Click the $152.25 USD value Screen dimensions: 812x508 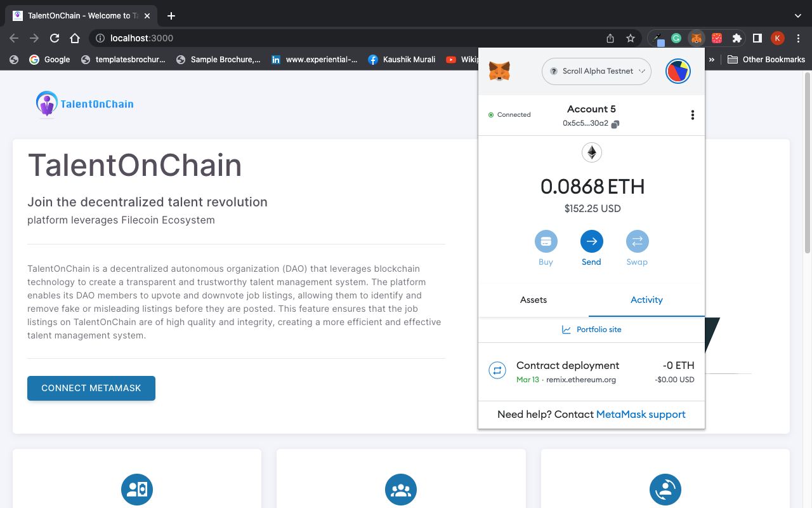(593, 208)
